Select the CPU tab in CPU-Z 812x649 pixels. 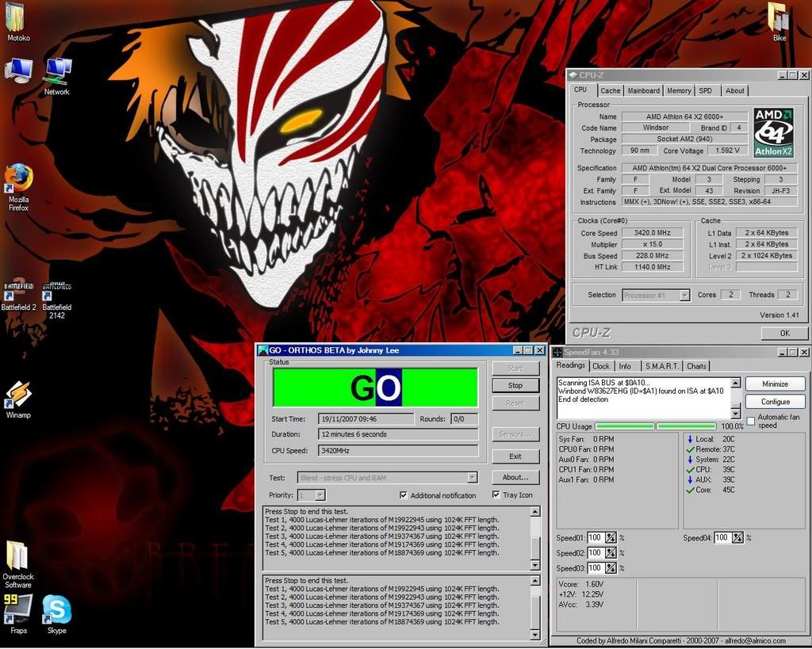click(x=580, y=90)
